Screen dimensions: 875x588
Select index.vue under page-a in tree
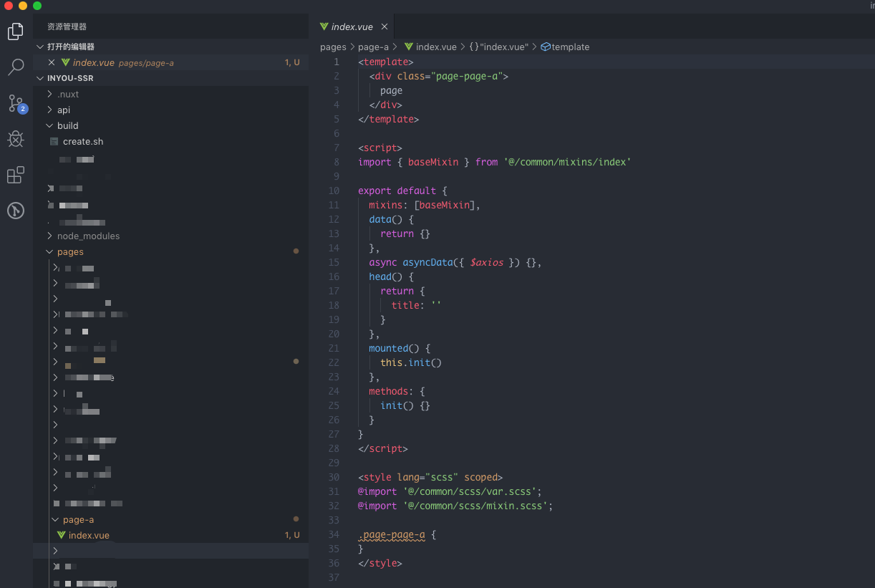point(89,536)
